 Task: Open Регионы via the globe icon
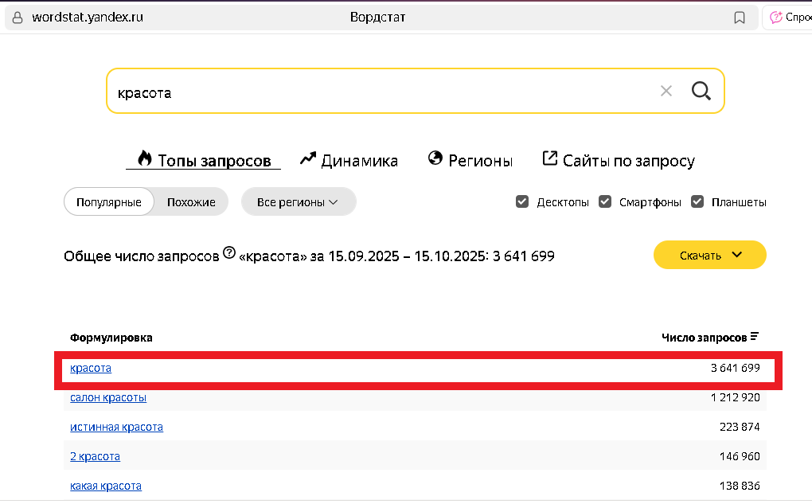(434, 158)
